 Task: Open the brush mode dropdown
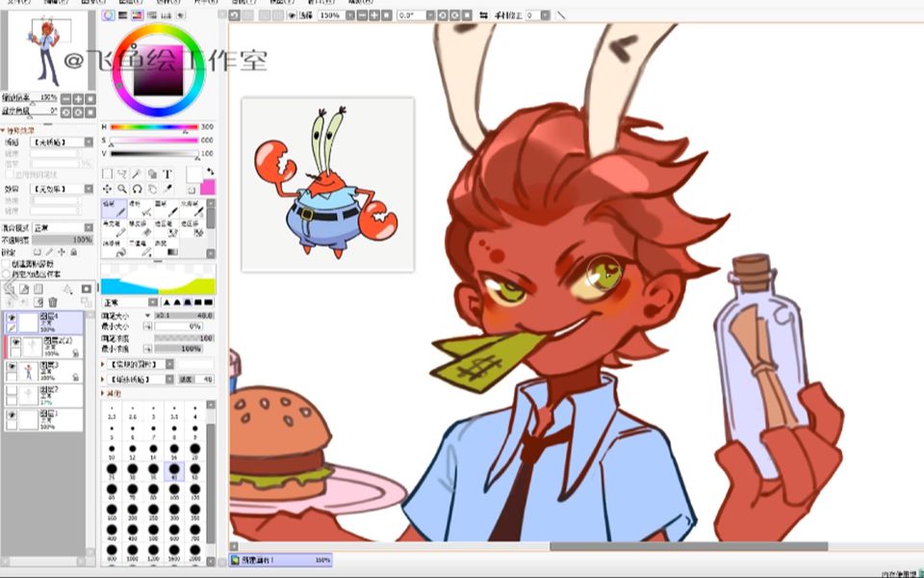click(x=130, y=302)
